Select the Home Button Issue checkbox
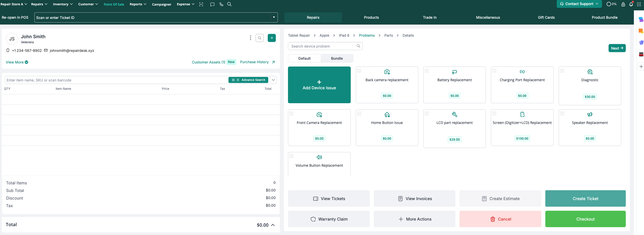 (359, 114)
